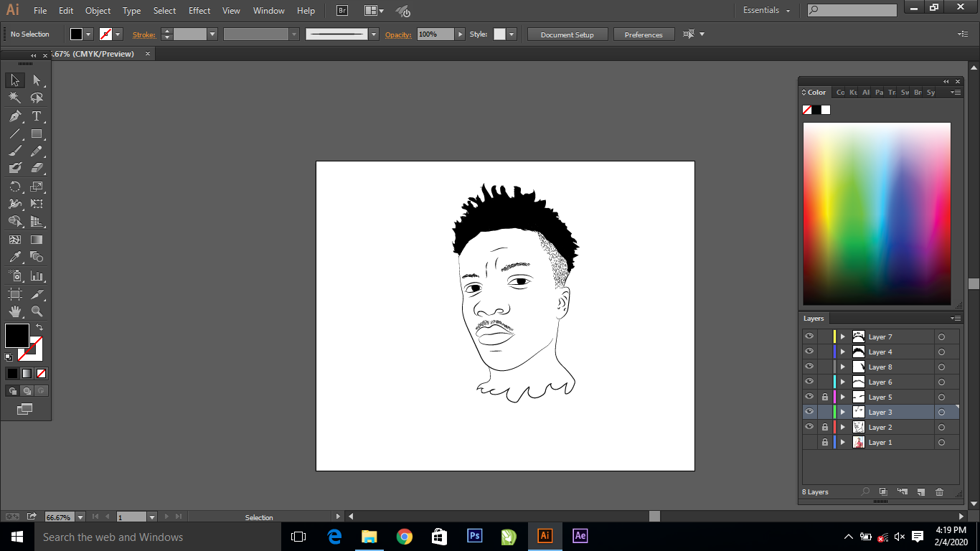Screen dimensions: 980x551
Task: Open the Object menu
Action: (98, 11)
